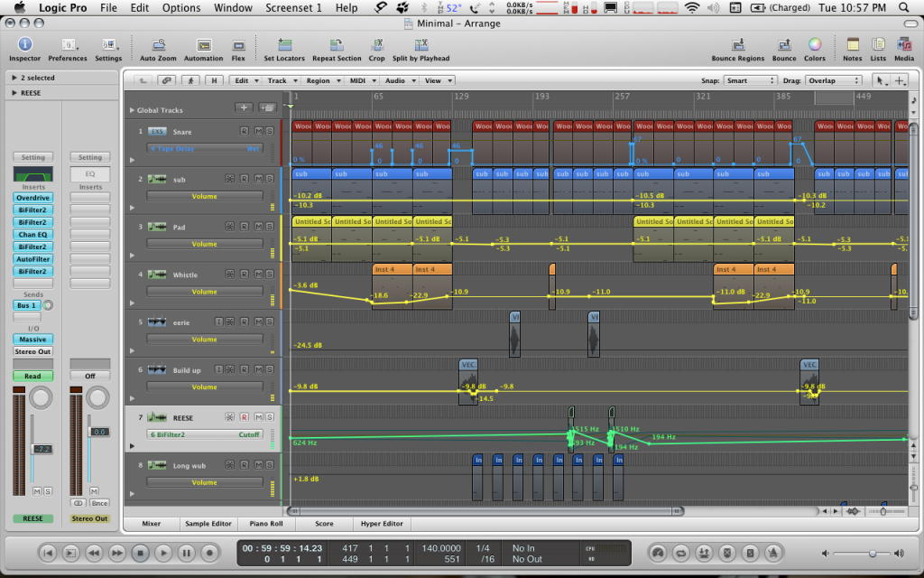Solo the Pad track
The width and height of the screenshot is (924, 578).
(269, 227)
